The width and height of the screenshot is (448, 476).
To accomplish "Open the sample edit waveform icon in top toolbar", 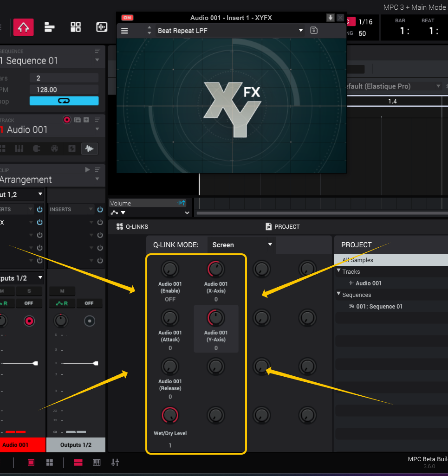I will point(102,27).
